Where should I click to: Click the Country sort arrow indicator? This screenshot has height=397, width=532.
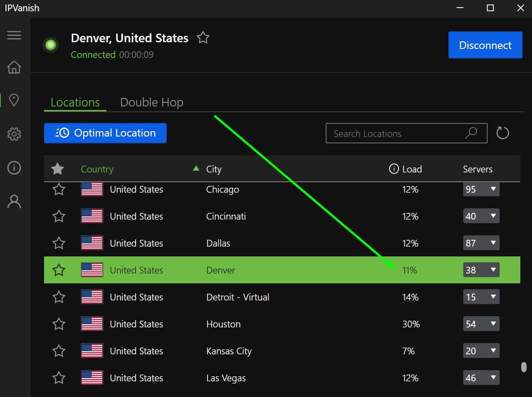[x=196, y=168]
